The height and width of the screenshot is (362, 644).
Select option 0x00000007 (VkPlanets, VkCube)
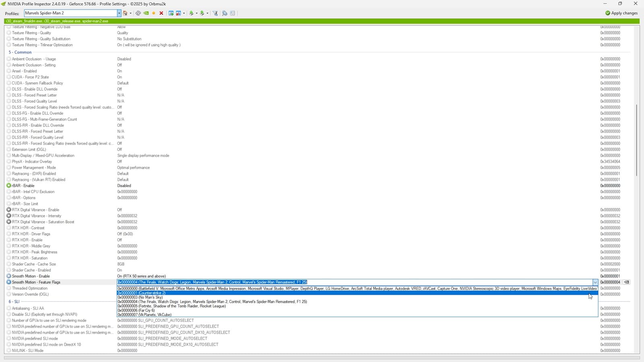[357, 315]
